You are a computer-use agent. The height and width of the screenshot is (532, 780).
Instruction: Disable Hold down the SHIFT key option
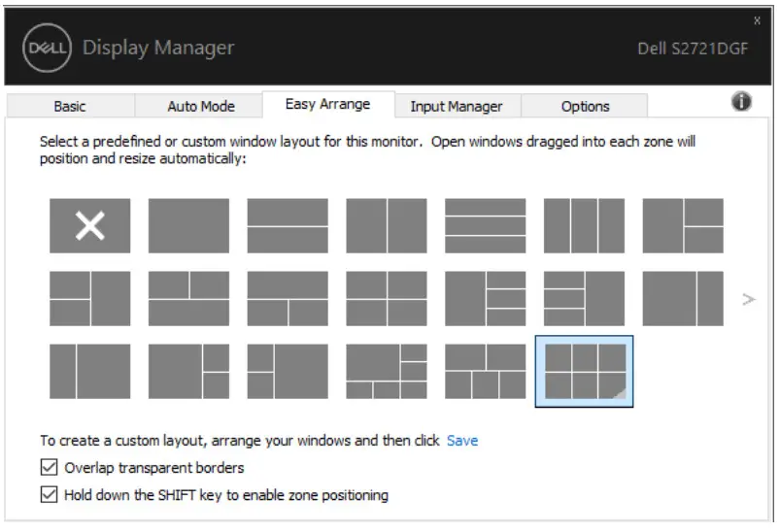pos(50,495)
